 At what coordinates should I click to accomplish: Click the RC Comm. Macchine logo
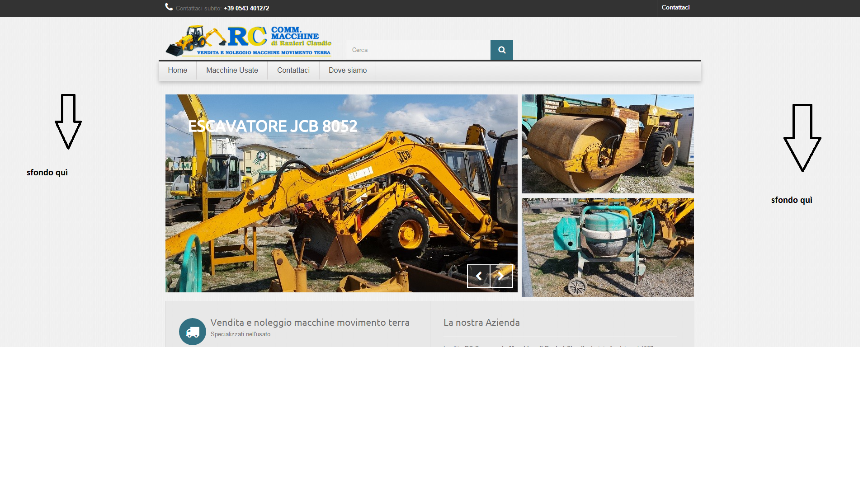click(x=249, y=41)
